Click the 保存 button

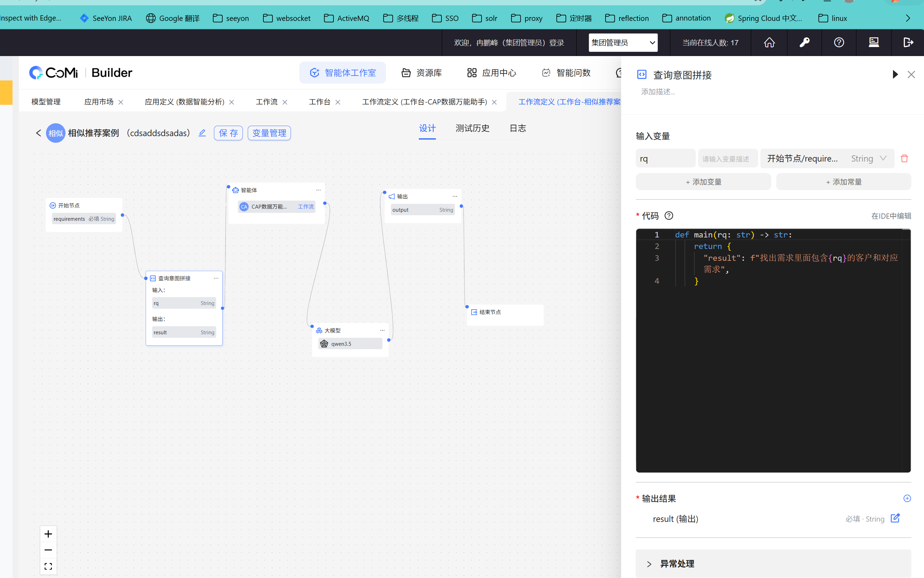228,133
